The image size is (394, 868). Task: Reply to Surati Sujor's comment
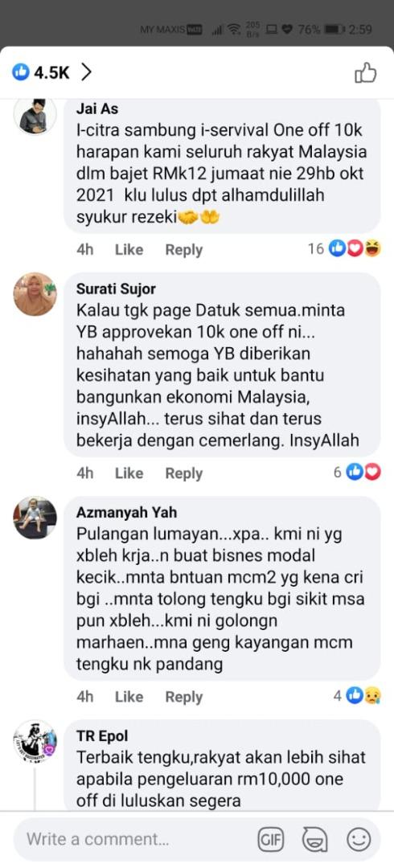pos(184,473)
